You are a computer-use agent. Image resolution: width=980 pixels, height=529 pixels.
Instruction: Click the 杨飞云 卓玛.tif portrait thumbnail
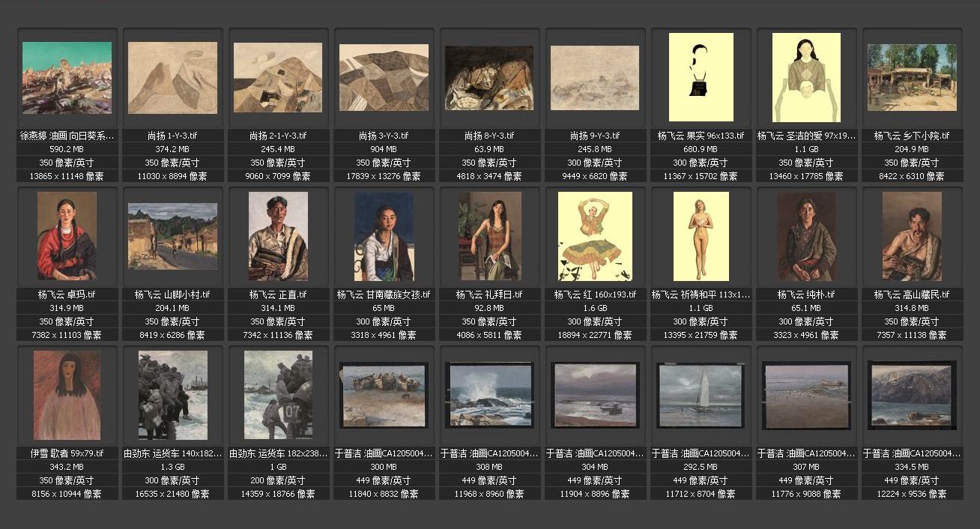tap(67, 236)
